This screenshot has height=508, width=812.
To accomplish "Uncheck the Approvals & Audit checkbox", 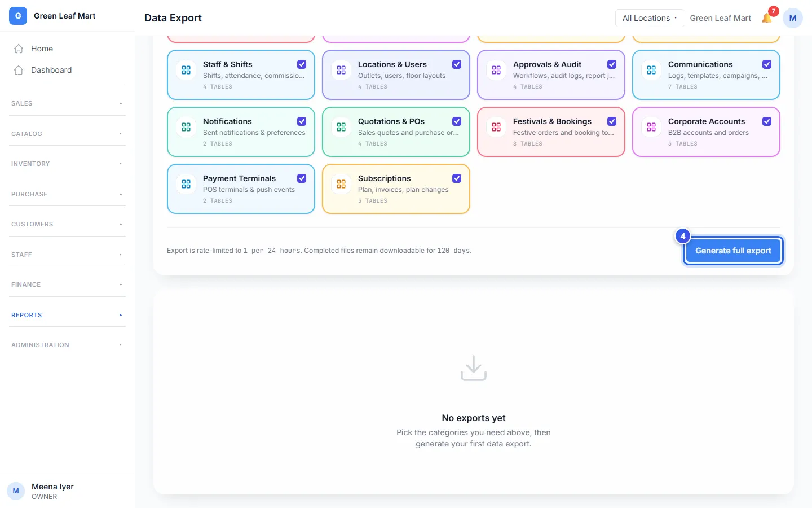I will pyautogui.click(x=612, y=64).
